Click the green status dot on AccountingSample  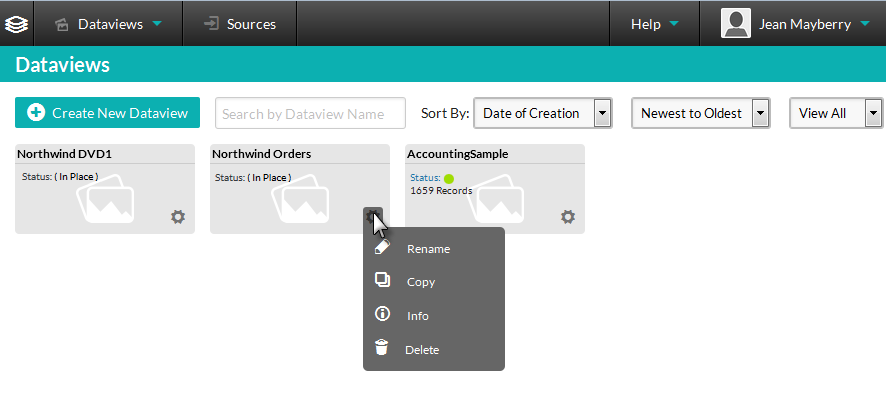(x=449, y=179)
